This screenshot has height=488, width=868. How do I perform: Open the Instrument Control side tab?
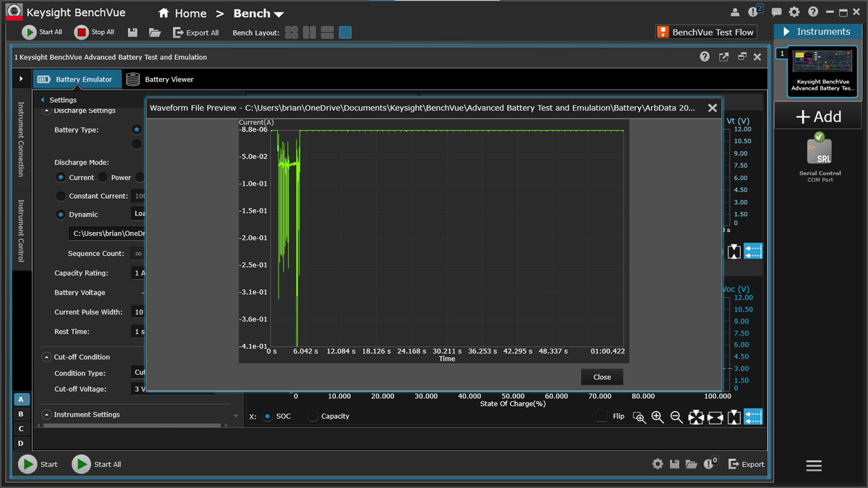click(x=20, y=231)
